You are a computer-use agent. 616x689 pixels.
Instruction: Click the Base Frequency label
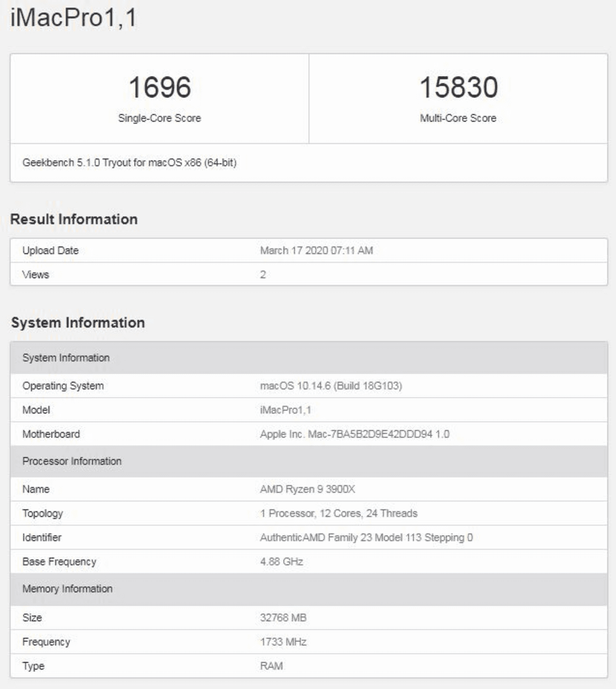tap(60, 562)
